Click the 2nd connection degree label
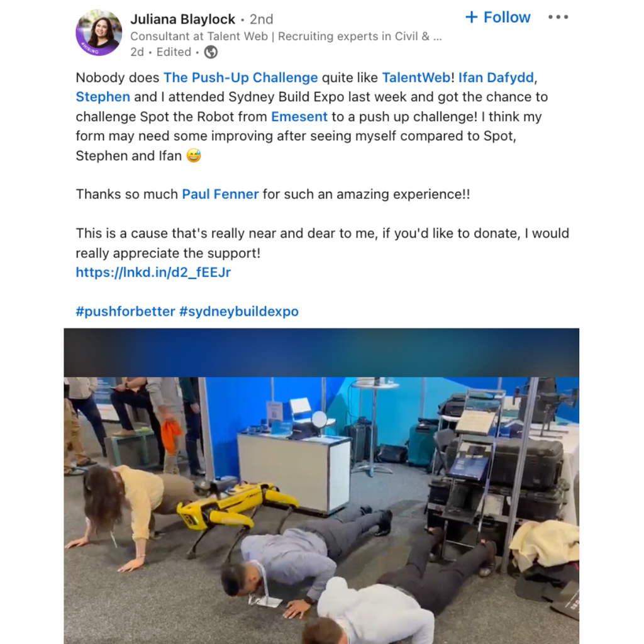 (261, 19)
